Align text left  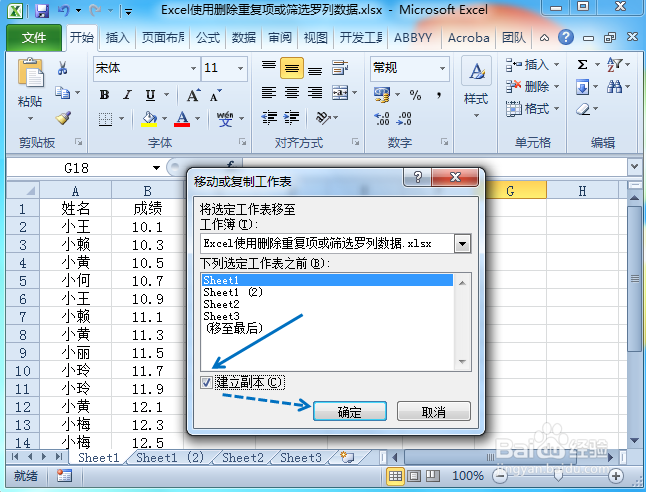(x=269, y=93)
